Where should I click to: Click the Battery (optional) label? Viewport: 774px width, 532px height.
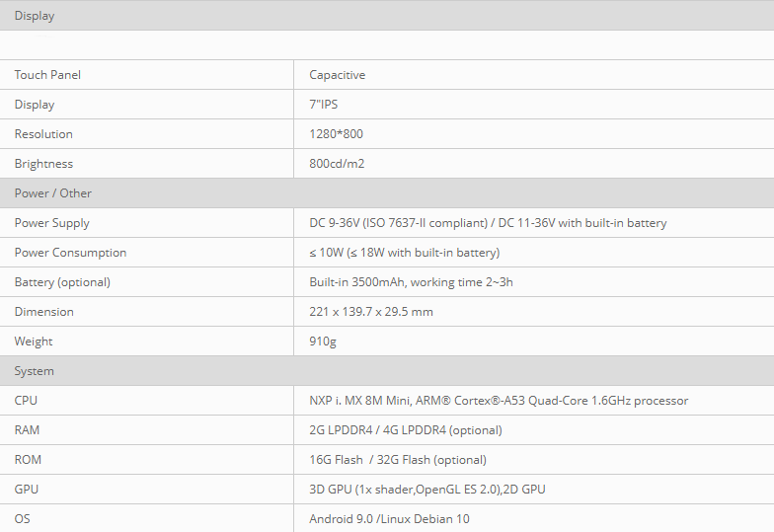(x=62, y=282)
